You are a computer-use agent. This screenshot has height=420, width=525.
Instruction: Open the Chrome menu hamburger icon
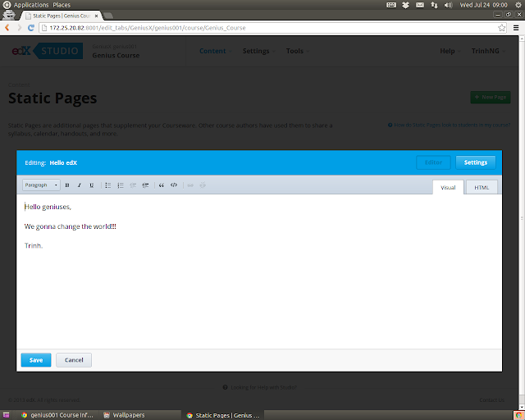click(516, 28)
